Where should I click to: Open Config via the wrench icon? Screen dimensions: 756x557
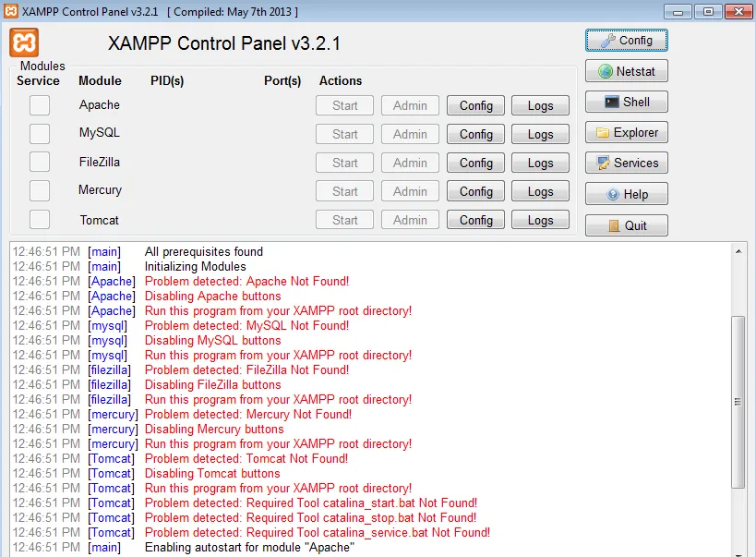click(x=626, y=41)
